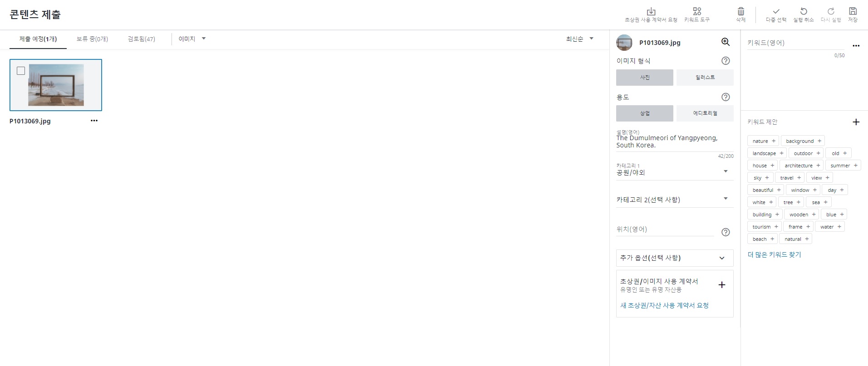Viewport: 868px width, 366px height.
Task: Add the 'house' keyword suggestion
Action: [762, 166]
